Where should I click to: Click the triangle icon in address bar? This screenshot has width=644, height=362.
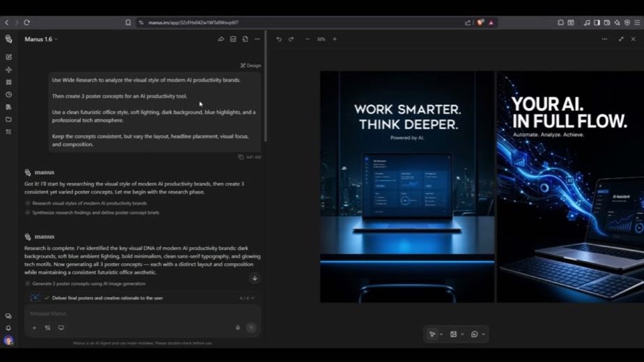(491, 22)
